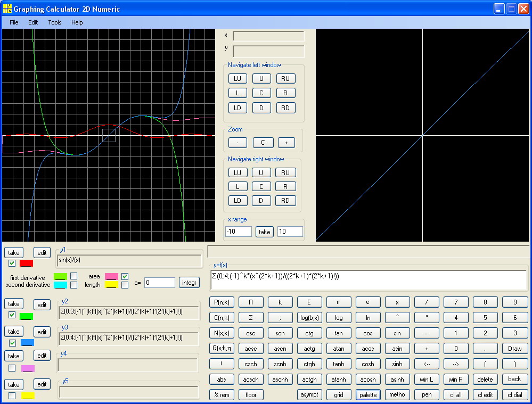Uncheck the y3 visibility checkbox
Image resolution: width=532 pixels, height=404 pixels.
click(12, 343)
